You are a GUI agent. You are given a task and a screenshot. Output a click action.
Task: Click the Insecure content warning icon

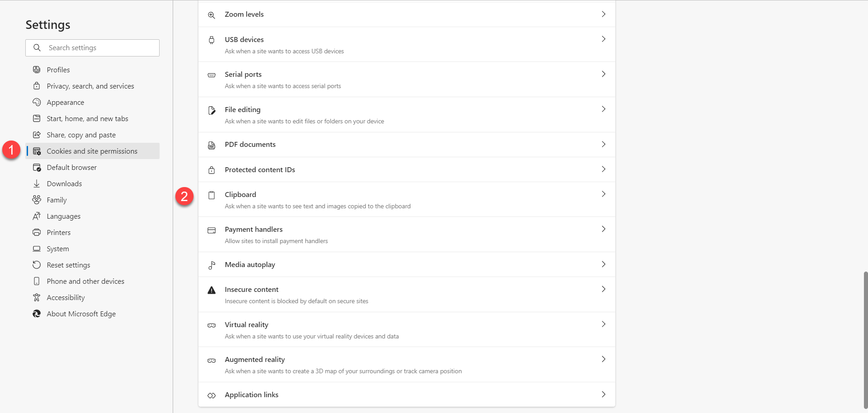212,290
